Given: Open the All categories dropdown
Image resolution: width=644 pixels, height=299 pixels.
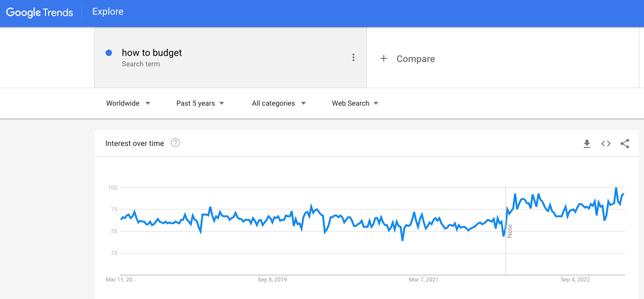Looking at the screenshot, I should (279, 103).
